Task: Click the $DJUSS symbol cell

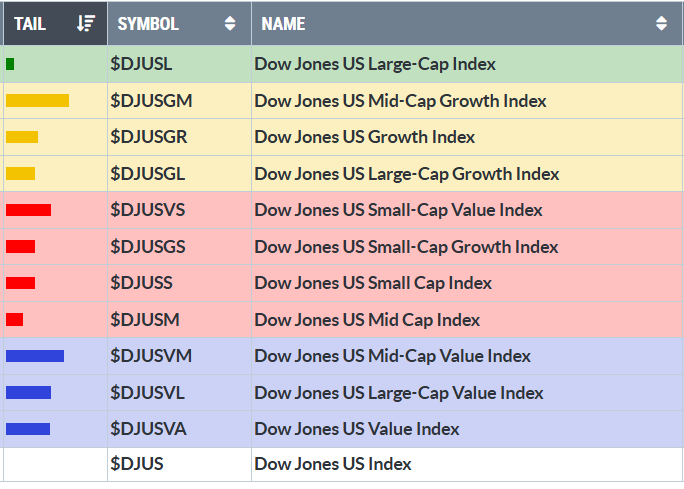Action: point(141,283)
